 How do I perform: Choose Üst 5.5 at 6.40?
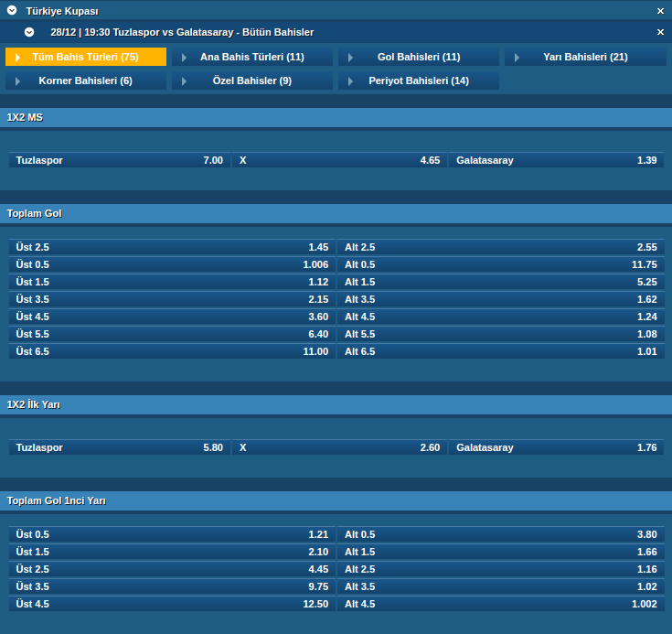click(x=172, y=334)
